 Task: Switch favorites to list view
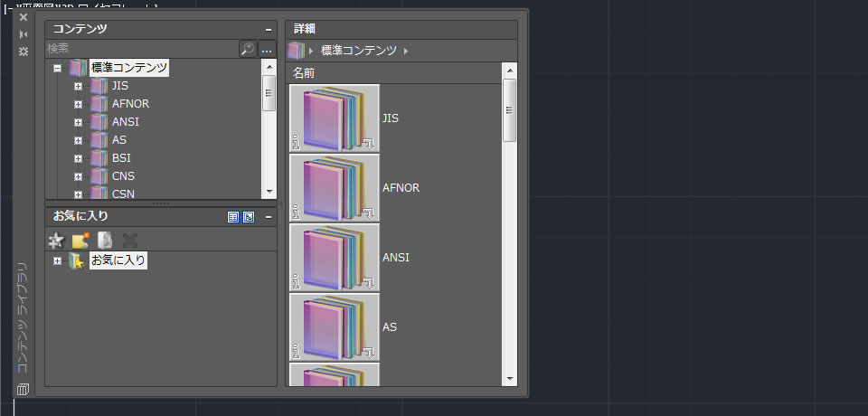[233, 217]
